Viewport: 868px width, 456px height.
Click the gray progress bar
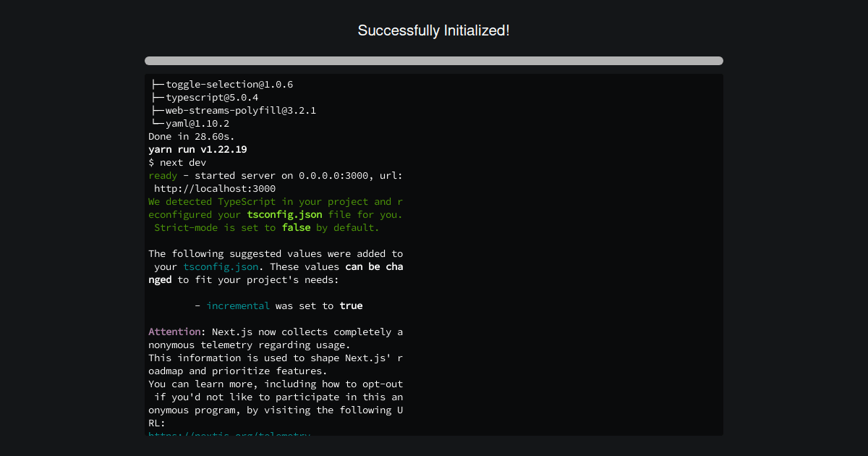(433, 61)
